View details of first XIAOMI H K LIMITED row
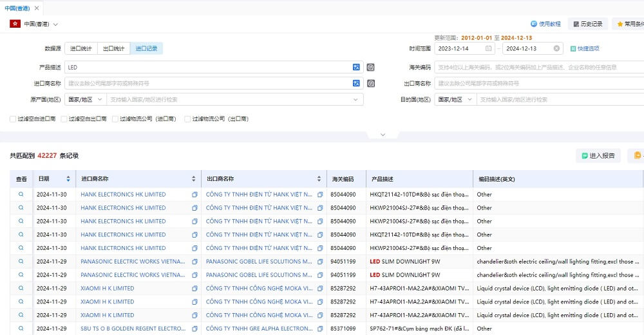This screenshot has width=644, height=335. pos(21,288)
